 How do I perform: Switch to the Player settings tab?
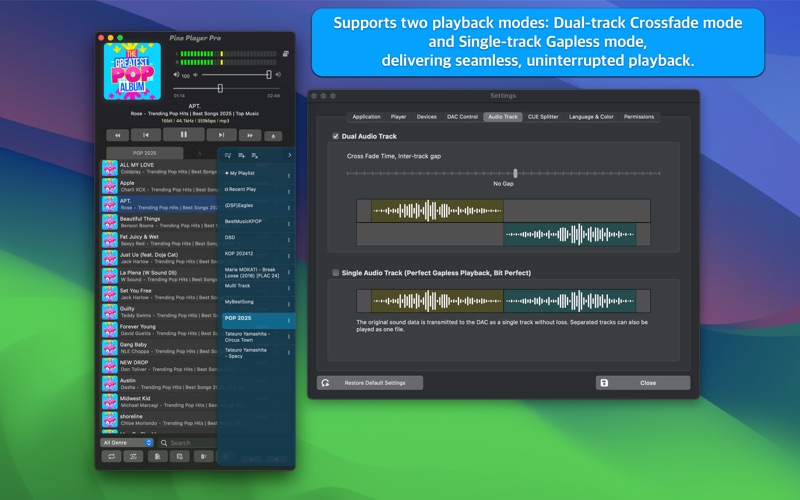click(398, 117)
